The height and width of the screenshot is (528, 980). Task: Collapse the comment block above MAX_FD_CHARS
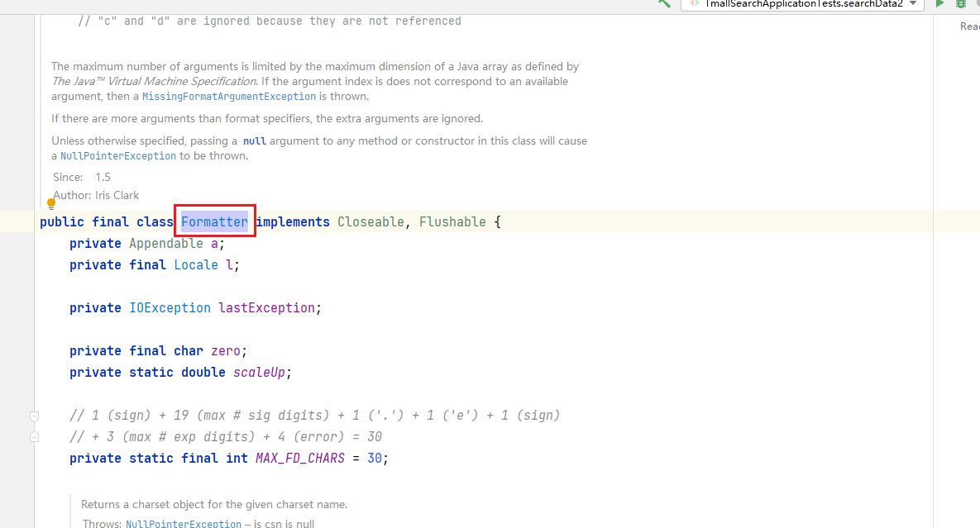pos(35,416)
